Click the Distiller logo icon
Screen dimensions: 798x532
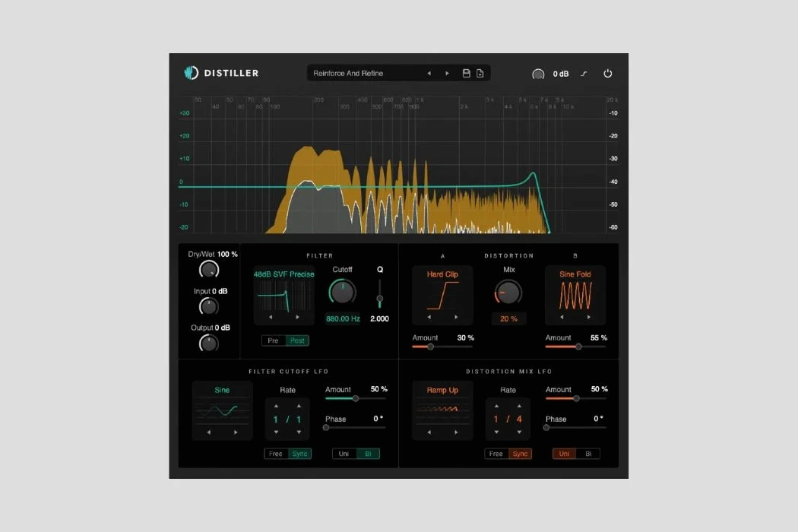tap(191, 73)
